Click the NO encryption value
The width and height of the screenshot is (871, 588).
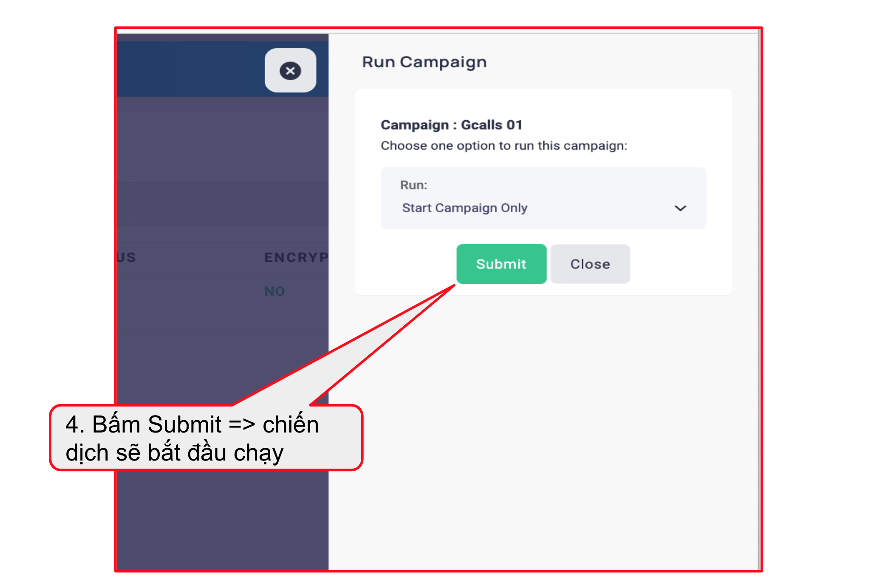(274, 291)
